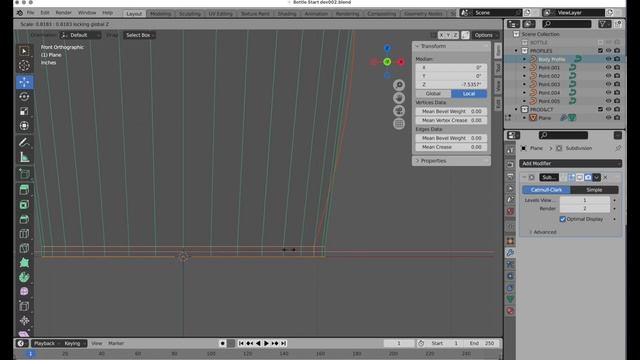
Task: Open the Edit menu
Action: [x=45, y=13]
